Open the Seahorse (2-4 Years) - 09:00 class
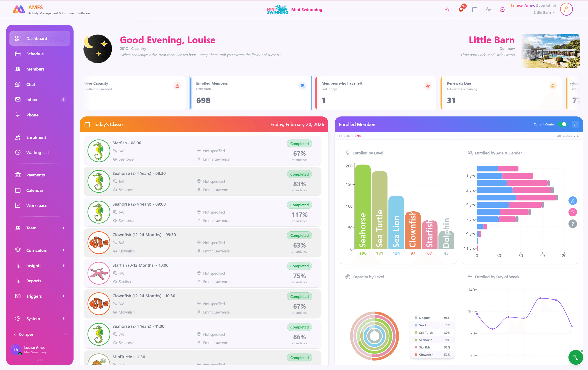 202,212
